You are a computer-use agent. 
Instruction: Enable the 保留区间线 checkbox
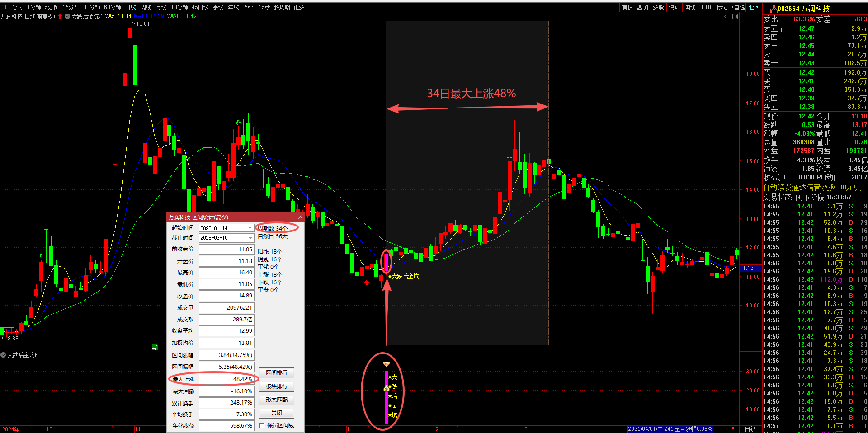(262, 425)
